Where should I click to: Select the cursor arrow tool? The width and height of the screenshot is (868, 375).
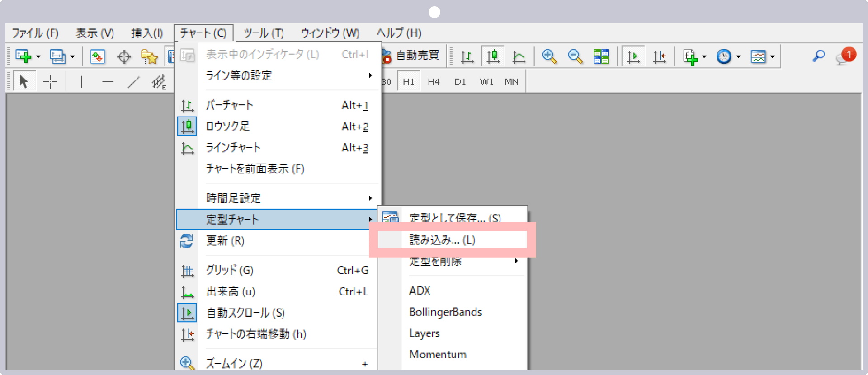tap(24, 81)
